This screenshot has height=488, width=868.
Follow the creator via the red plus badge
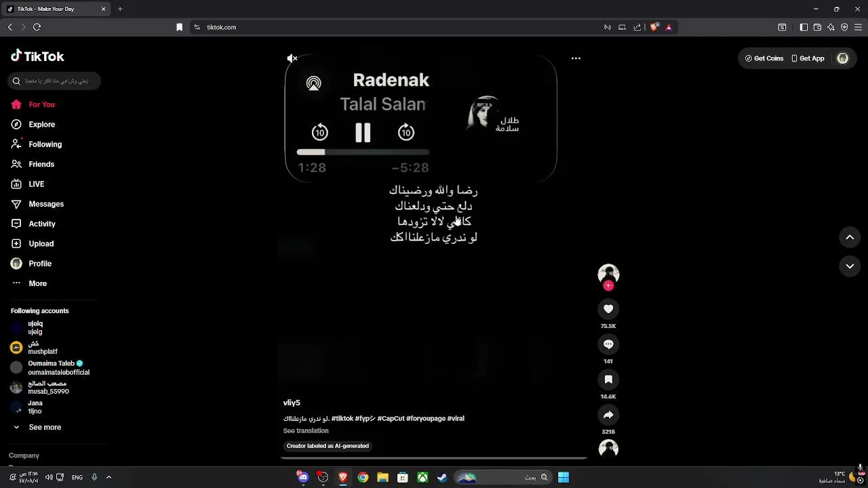click(x=608, y=286)
